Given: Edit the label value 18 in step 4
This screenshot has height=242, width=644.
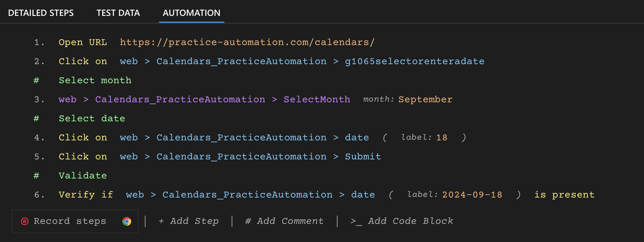Looking at the screenshot, I should point(442,138).
